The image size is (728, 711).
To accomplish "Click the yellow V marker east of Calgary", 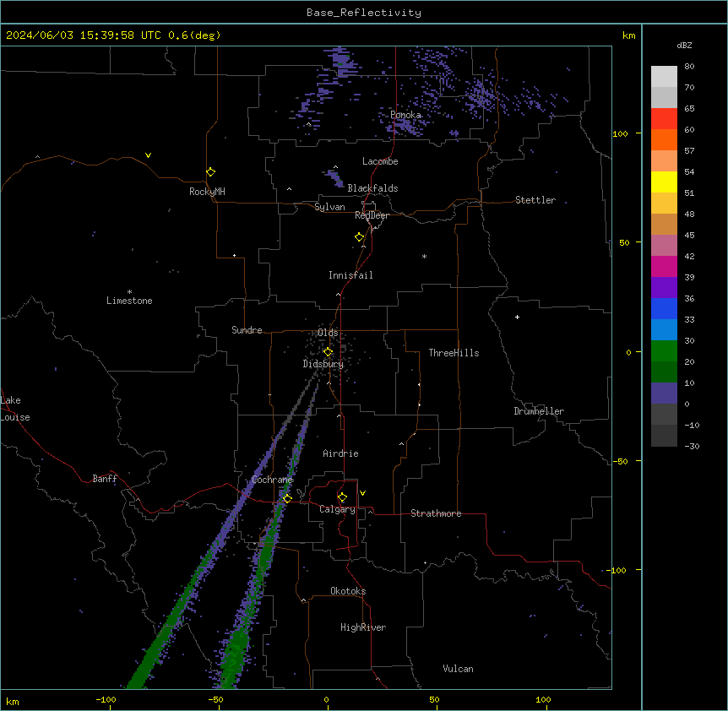I will [362, 493].
